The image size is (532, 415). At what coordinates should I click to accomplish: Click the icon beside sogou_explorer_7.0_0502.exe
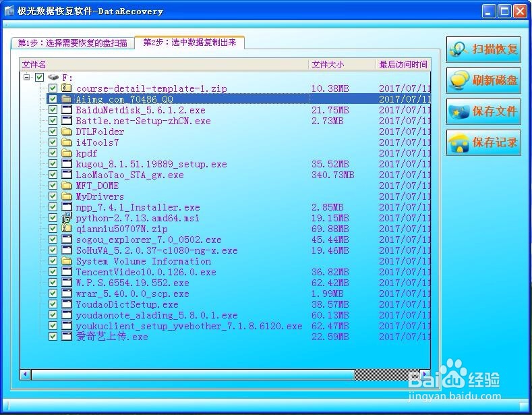[x=67, y=240]
